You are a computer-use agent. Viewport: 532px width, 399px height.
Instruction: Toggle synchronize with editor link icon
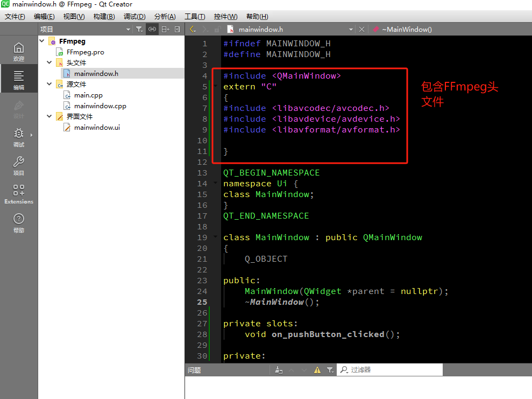[152, 30]
